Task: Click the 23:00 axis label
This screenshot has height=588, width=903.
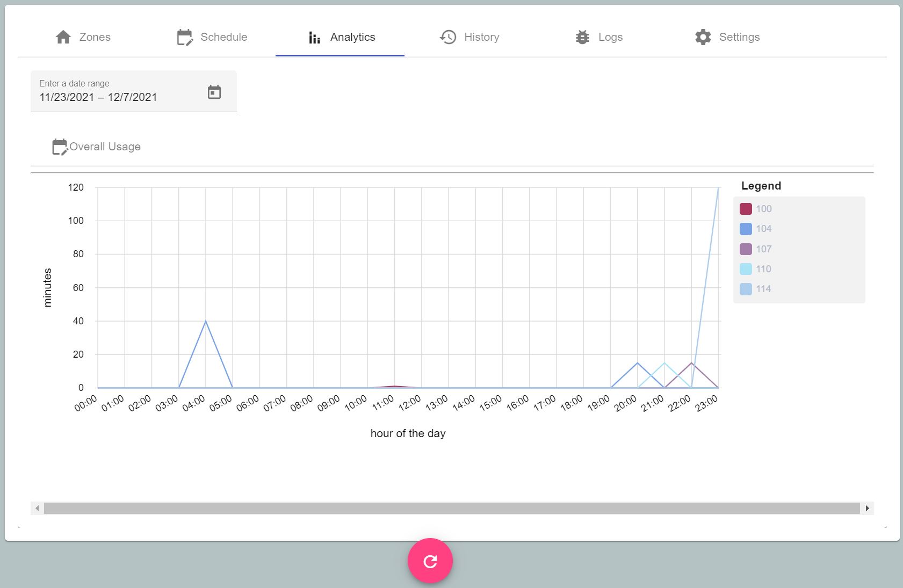Action: (707, 403)
